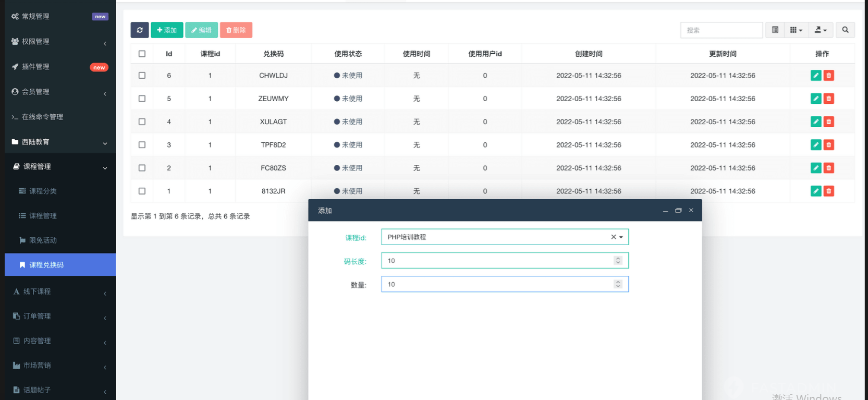The height and width of the screenshot is (400, 868).
Task: Check the row with code XULAGT
Action: pyautogui.click(x=142, y=122)
